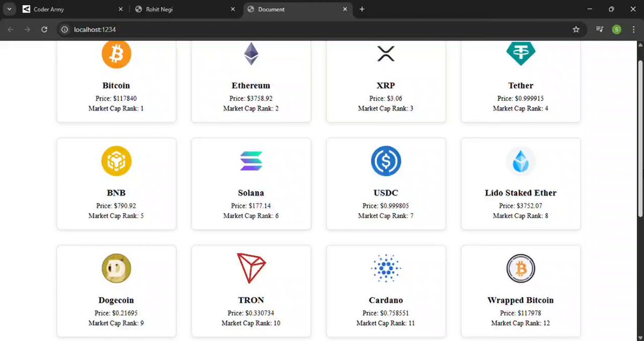Viewport: 644px width, 341px height.
Task: Click the Bitcoin name heading
Action: [116, 86]
